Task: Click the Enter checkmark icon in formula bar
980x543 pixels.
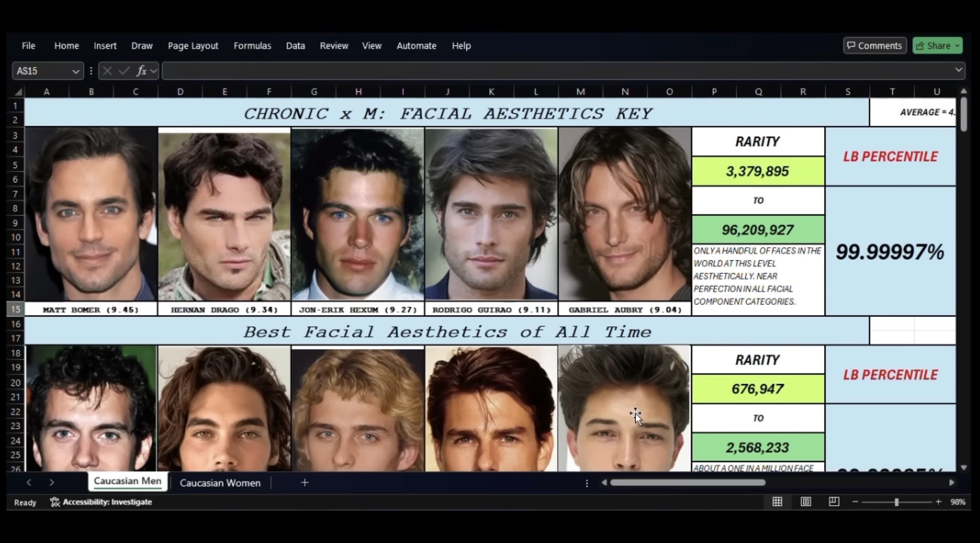Action: [124, 71]
